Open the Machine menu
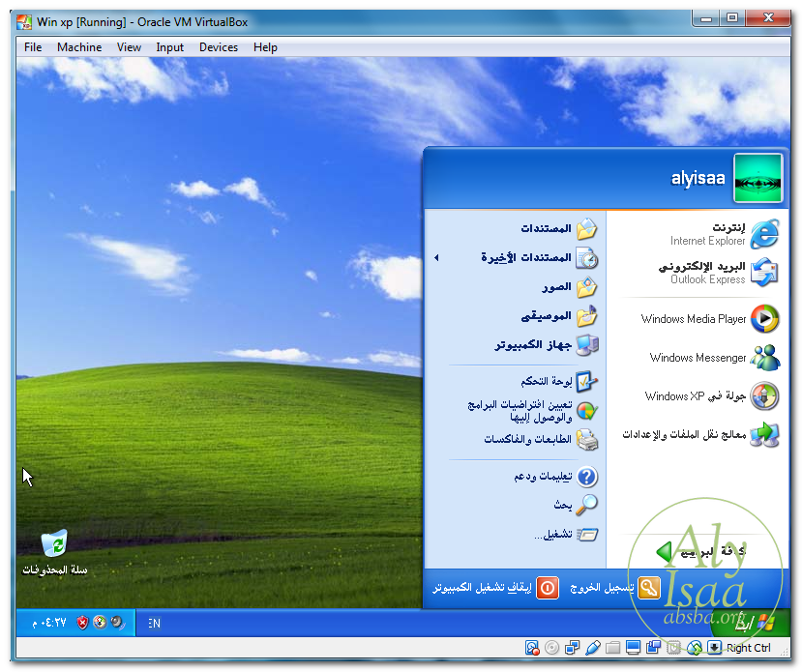 [x=79, y=47]
